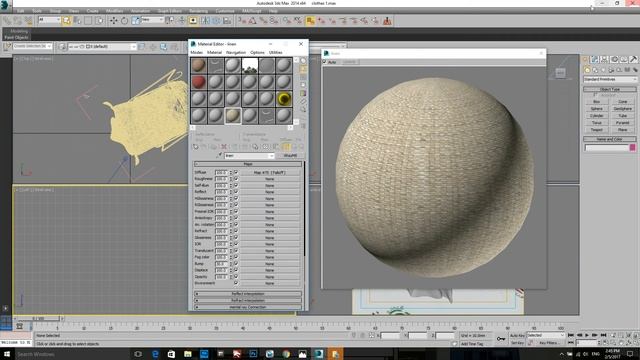Select the yellow ring material sample slot
640x360 pixels.
[x=284, y=99]
